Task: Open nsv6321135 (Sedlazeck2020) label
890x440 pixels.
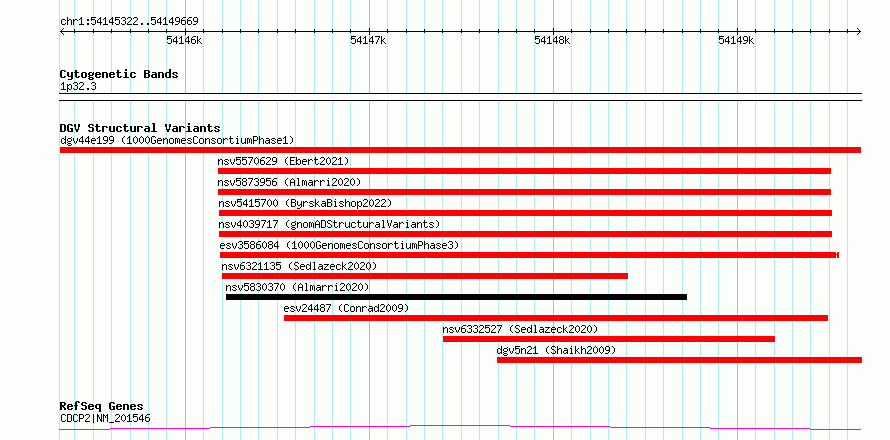Action: click(x=299, y=266)
